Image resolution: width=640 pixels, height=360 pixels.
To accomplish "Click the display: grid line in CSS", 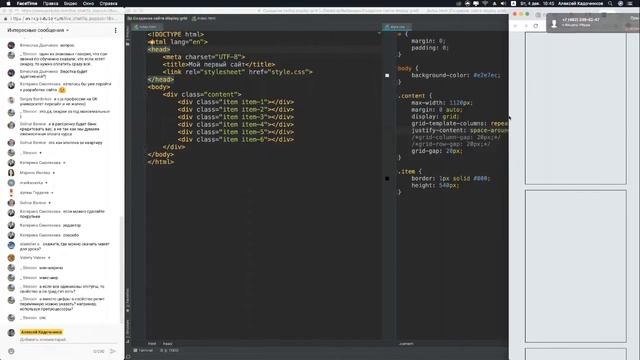I will [435, 117].
